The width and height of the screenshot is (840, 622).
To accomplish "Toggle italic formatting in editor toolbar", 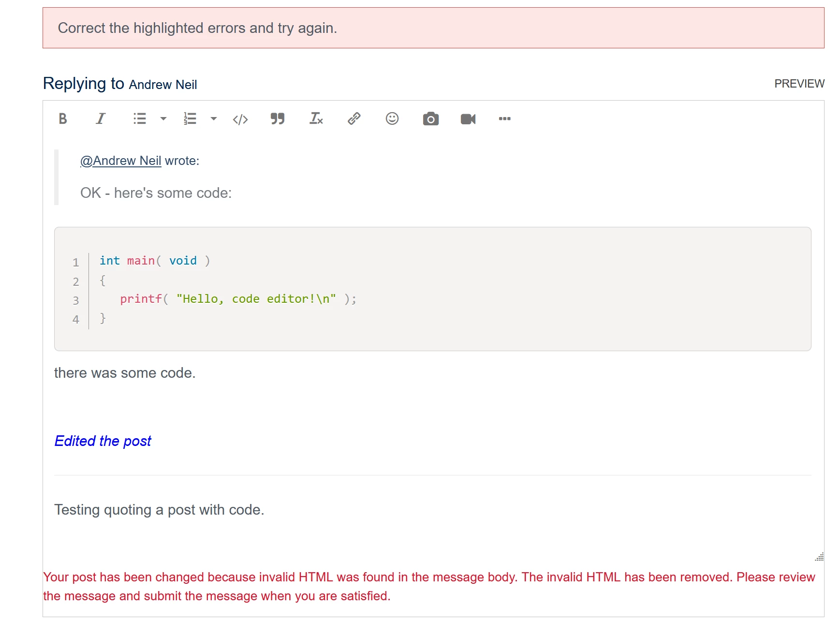I will 101,118.
